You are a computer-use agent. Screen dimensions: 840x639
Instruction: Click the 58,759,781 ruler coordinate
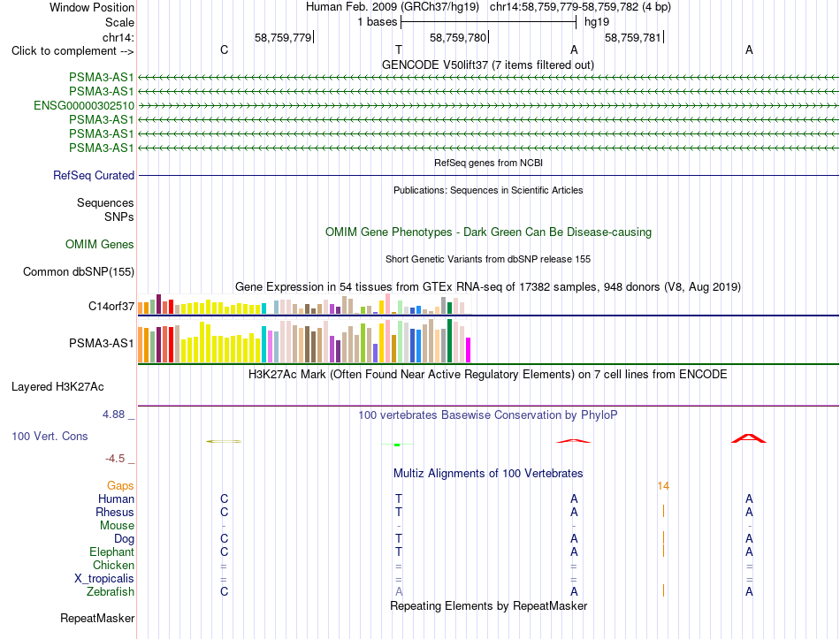pos(633,37)
